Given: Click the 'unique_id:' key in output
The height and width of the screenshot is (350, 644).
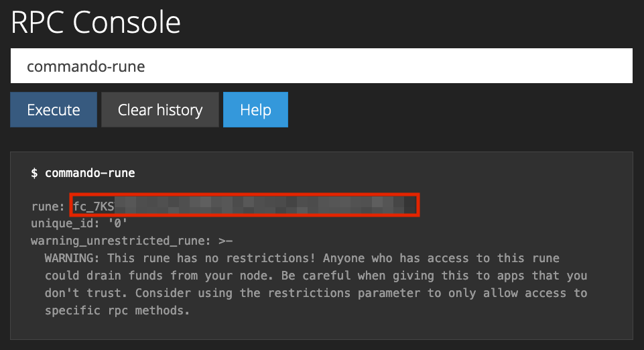Looking at the screenshot, I should (x=62, y=223).
